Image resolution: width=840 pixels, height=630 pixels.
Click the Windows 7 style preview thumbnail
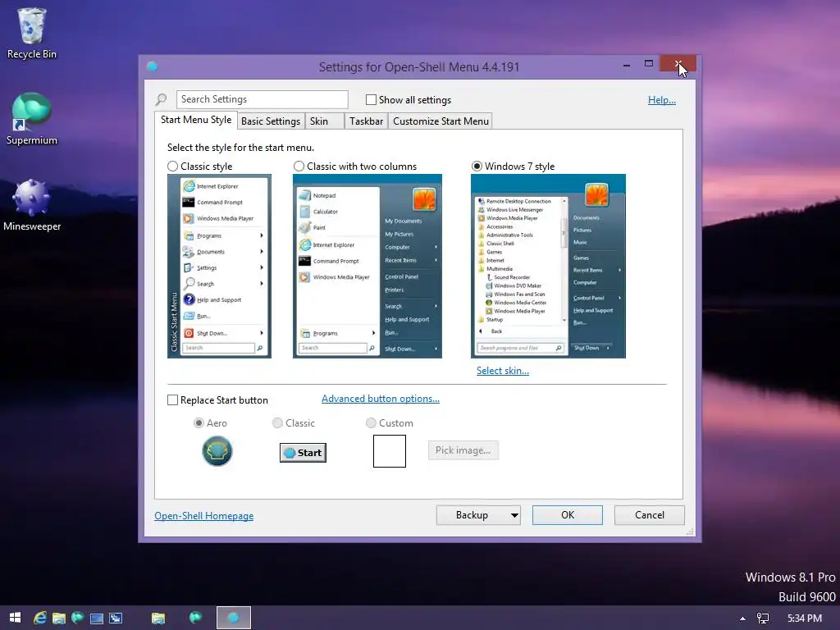coord(548,267)
